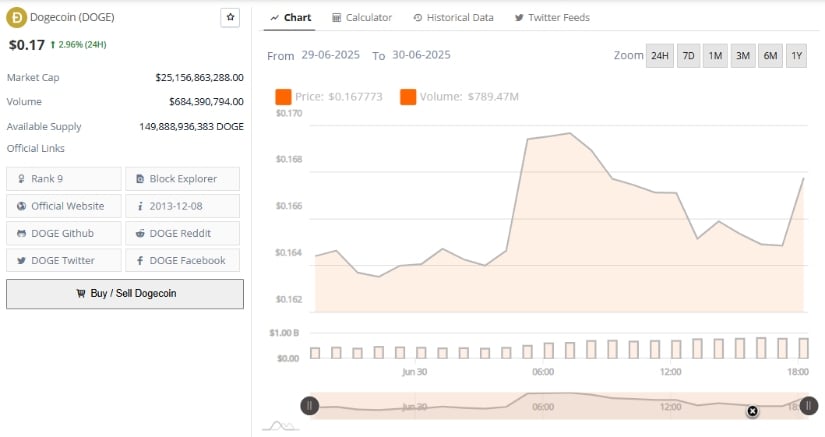Click the Volume value $684,390,794.00

pos(206,101)
